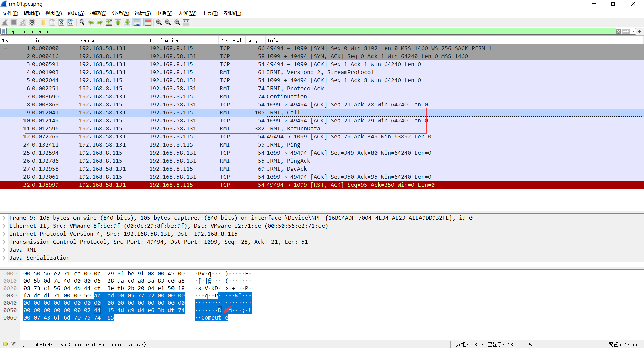Click the start capture shark fin icon

5,22
